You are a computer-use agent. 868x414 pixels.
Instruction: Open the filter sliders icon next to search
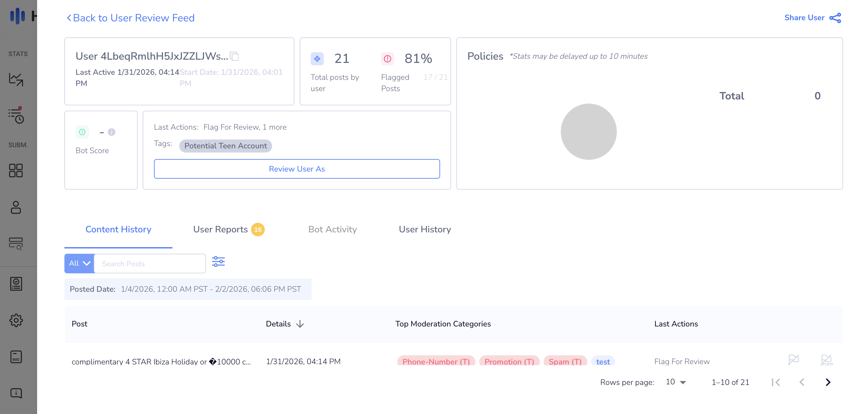tap(218, 262)
